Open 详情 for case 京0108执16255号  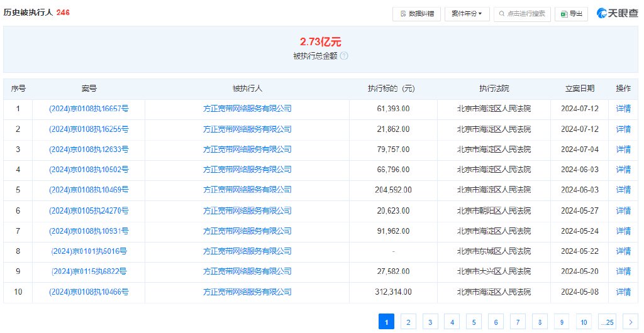tap(623, 129)
